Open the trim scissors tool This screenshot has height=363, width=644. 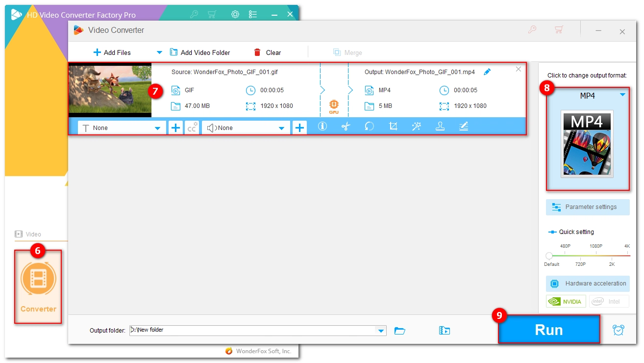[346, 126]
